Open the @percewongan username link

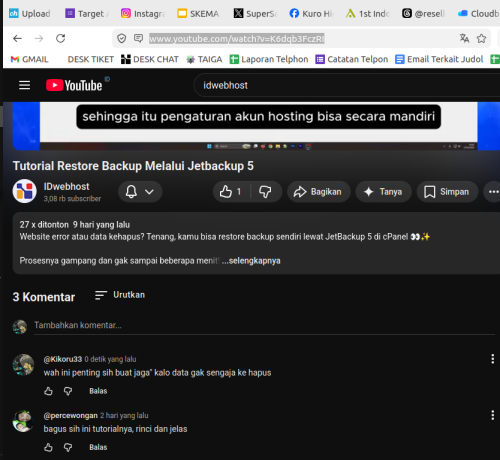click(70, 416)
